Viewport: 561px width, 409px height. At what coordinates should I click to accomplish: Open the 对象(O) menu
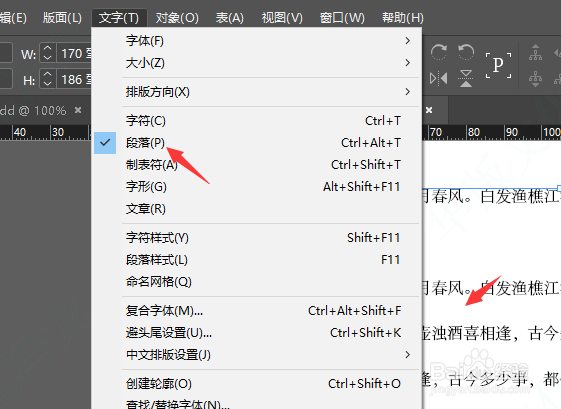pyautogui.click(x=177, y=18)
